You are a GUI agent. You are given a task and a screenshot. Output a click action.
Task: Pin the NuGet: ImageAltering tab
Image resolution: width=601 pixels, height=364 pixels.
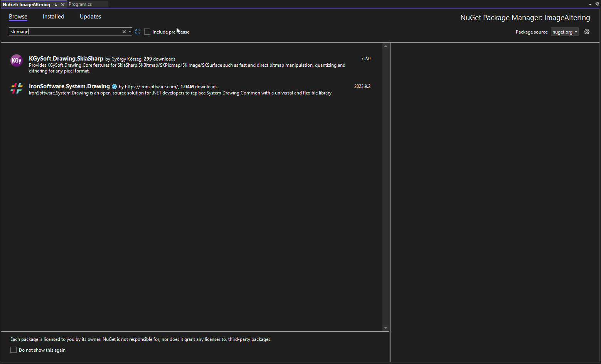point(56,5)
